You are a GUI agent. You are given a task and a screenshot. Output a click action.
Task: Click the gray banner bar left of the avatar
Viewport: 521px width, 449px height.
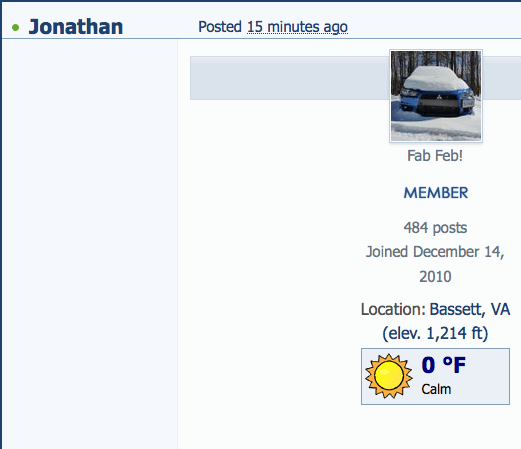290,78
